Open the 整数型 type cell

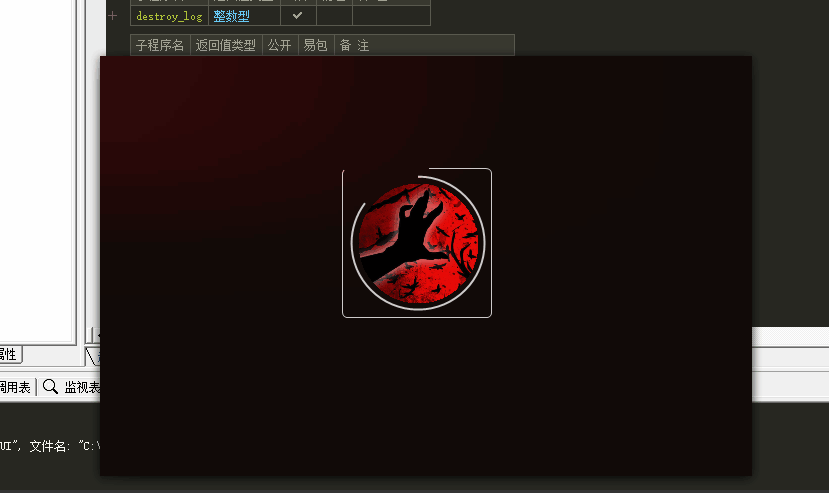pyautogui.click(x=231, y=16)
